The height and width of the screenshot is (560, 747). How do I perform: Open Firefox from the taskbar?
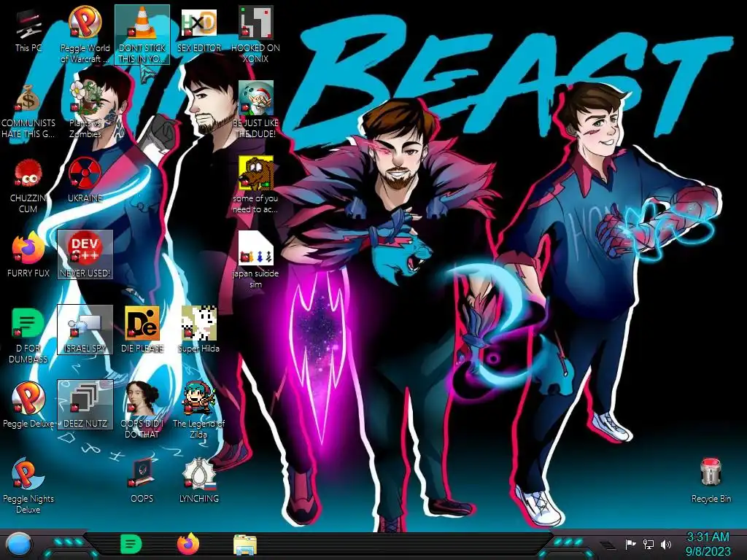[187, 544]
